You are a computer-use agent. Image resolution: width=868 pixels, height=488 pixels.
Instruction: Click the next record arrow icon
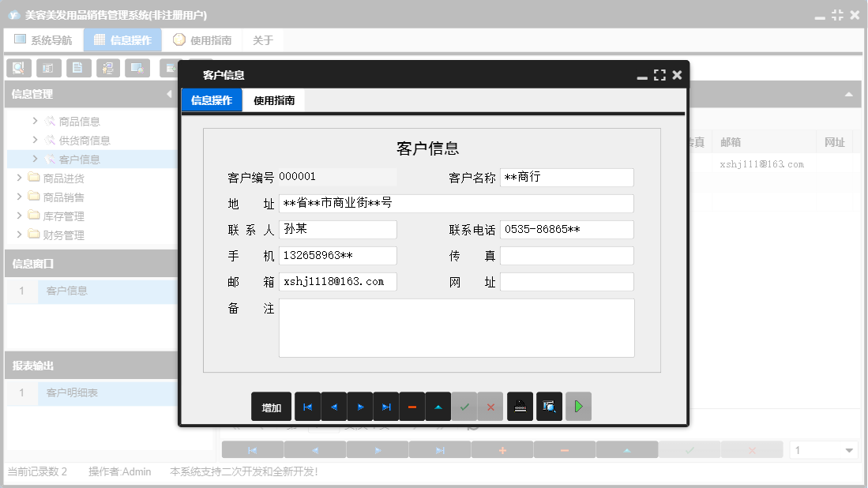coord(360,406)
